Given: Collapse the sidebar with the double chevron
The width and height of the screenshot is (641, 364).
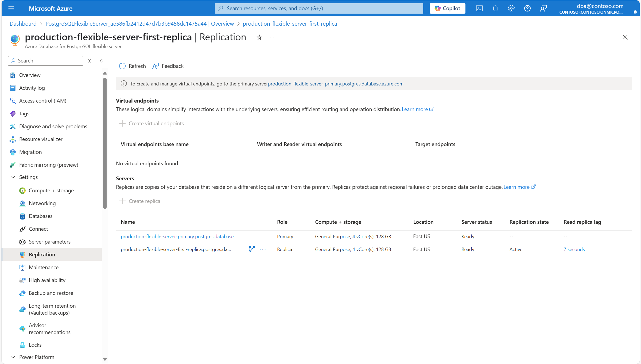Looking at the screenshot, I should pos(102,61).
